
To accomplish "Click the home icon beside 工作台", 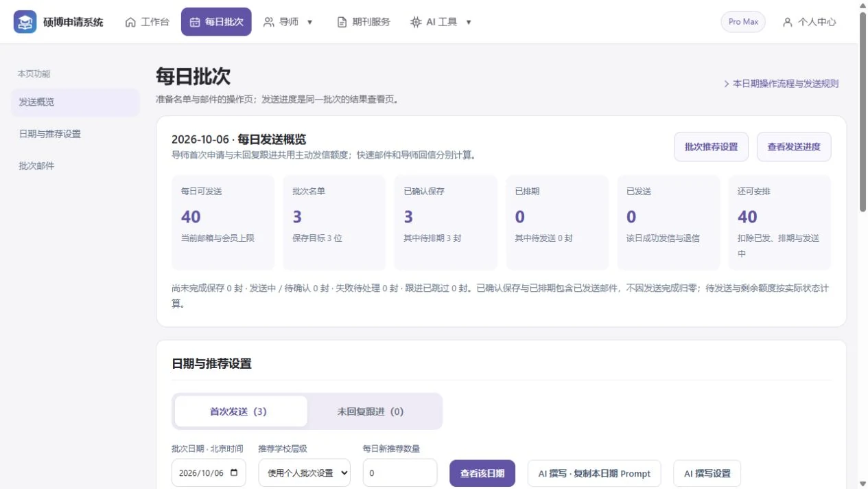I will [130, 22].
